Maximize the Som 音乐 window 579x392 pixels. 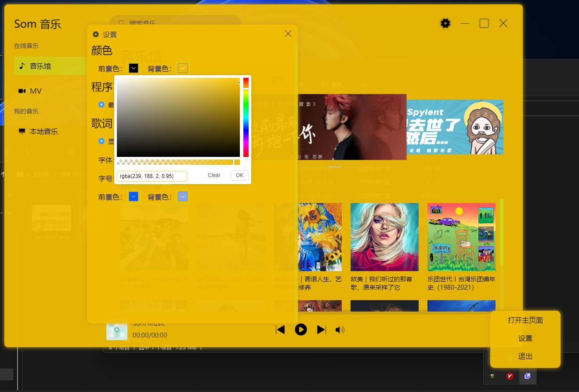(x=484, y=23)
